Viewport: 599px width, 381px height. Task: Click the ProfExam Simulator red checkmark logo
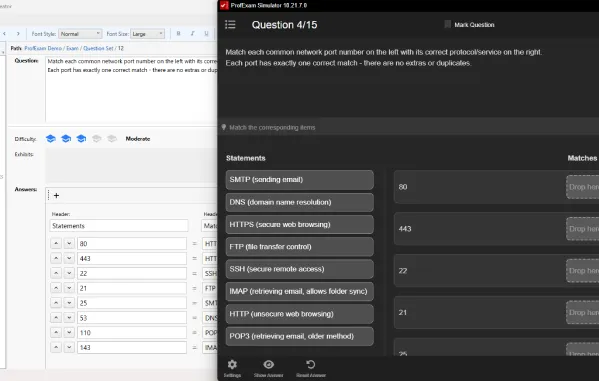tap(224, 5)
